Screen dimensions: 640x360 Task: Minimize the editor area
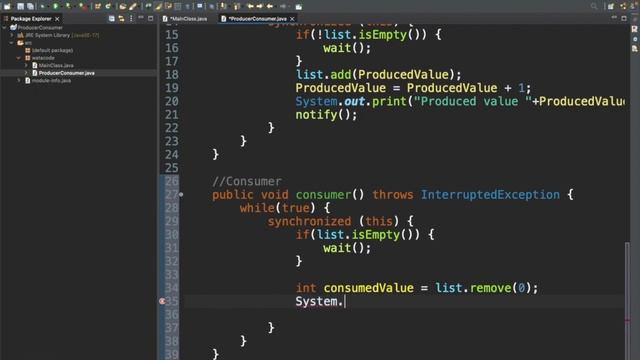click(614, 18)
